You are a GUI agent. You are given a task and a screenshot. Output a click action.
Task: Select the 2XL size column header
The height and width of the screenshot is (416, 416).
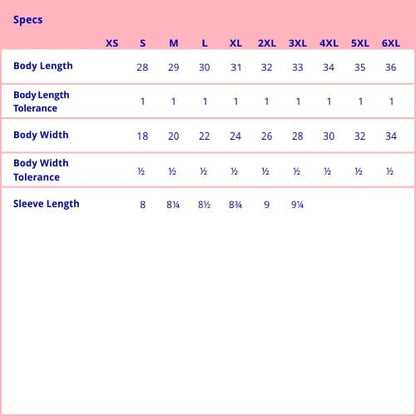click(x=267, y=43)
